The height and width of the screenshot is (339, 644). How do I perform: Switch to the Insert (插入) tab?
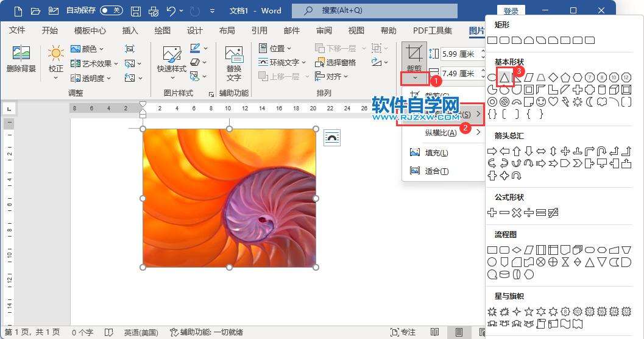click(130, 30)
